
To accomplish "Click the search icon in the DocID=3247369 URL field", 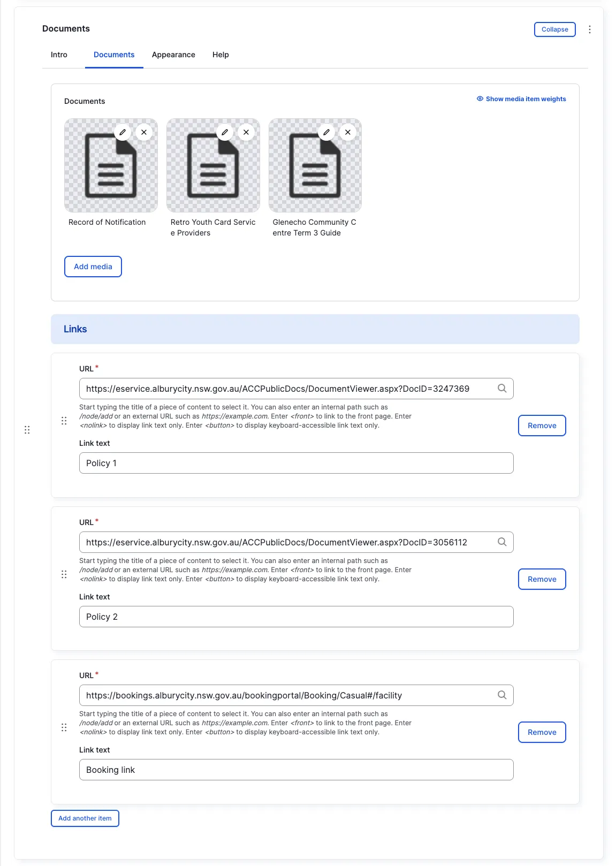I will point(502,389).
